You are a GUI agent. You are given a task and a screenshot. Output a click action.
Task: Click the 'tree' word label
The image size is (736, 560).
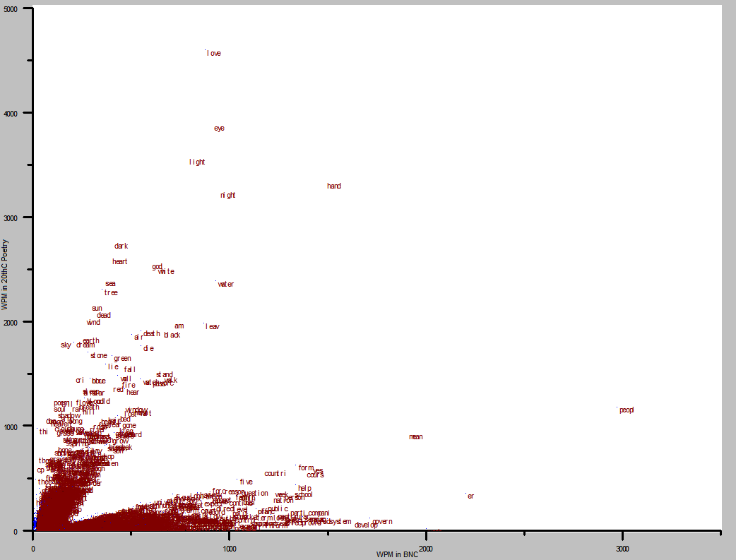111,293
